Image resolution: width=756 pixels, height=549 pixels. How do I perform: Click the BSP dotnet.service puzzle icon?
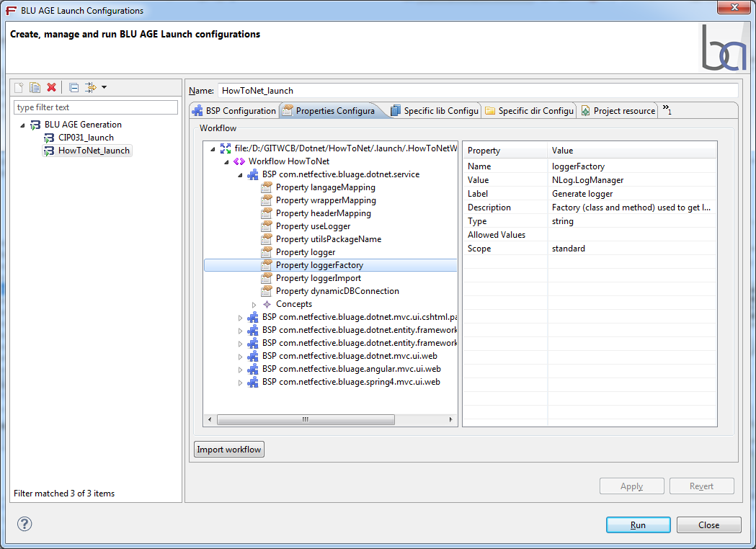click(x=253, y=174)
